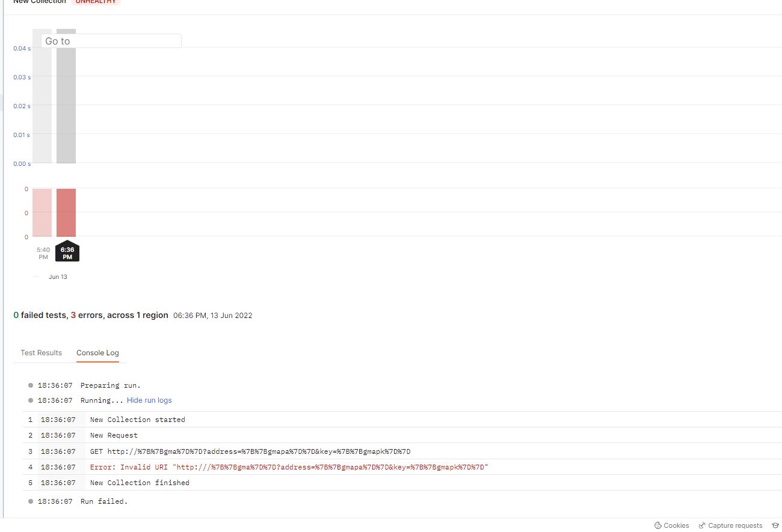Switch to the Test Results tab
Viewport: 782px width, 532px height.
pos(40,353)
